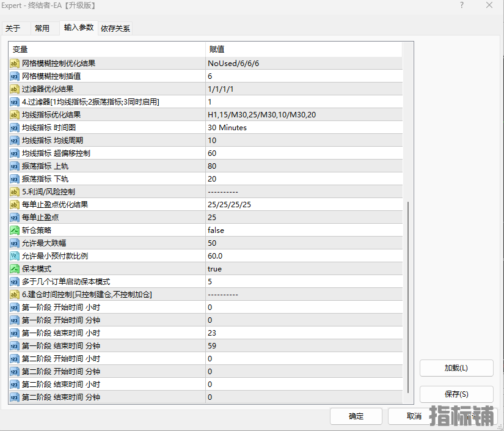The width and height of the screenshot is (504, 431).
Task: Select the 输入参数 tab
Action: [79, 28]
